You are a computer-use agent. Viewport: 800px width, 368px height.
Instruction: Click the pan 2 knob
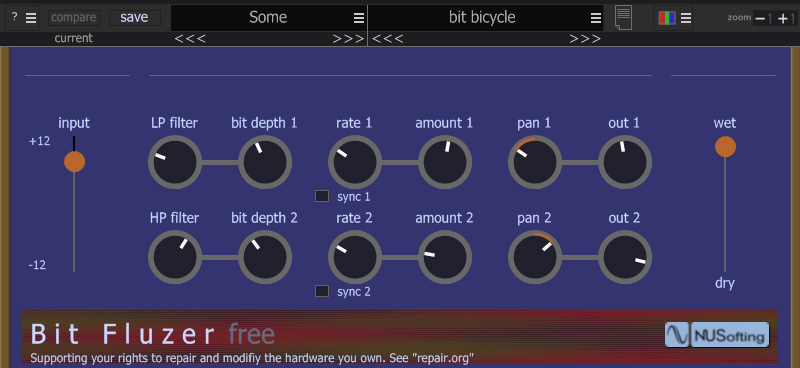(535, 257)
